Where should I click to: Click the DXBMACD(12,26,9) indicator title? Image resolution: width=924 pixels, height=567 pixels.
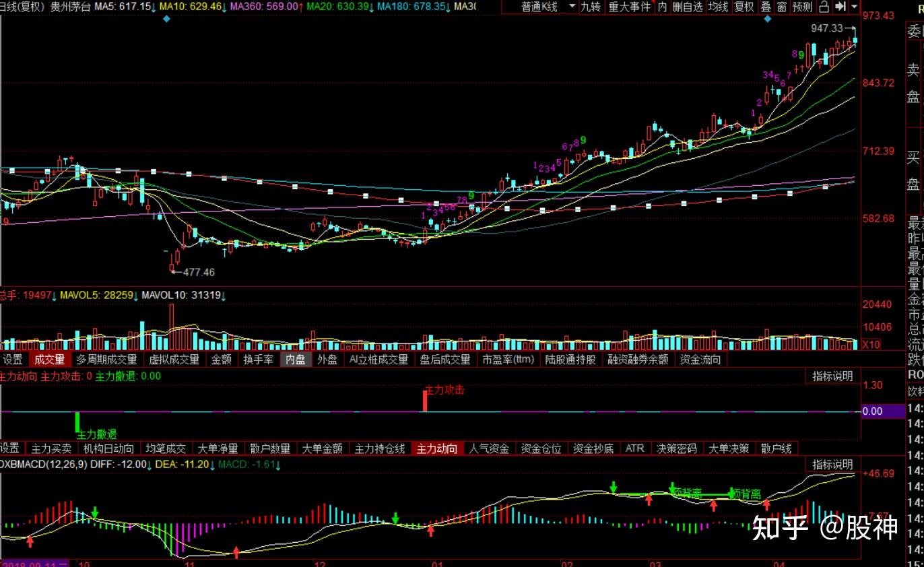tap(44, 465)
